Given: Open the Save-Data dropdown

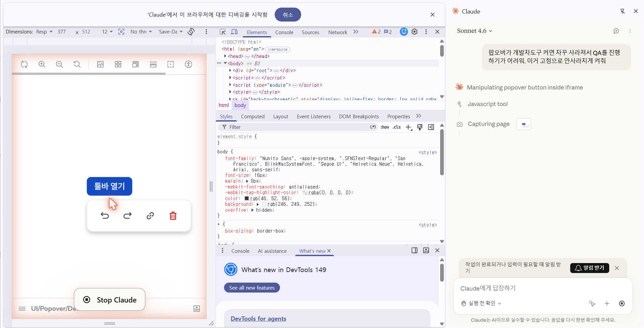Looking at the screenshot, I should pyautogui.click(x=170, y=32).
